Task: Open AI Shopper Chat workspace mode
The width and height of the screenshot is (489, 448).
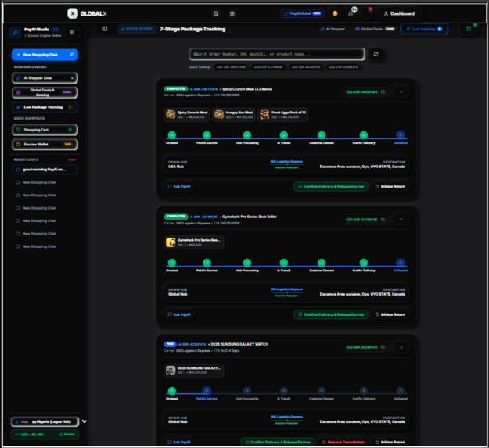Action: coord(45,78)
